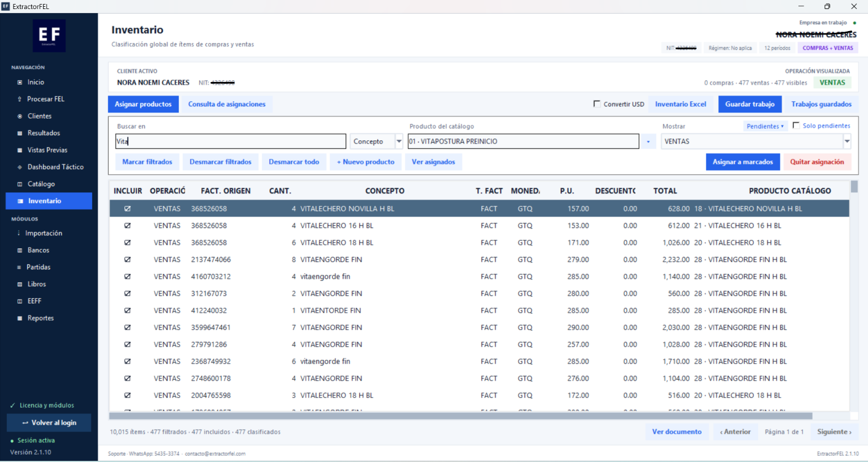868x462 pixels.
Task: Enable the Convertir USD checkbox
Action: 597,104
